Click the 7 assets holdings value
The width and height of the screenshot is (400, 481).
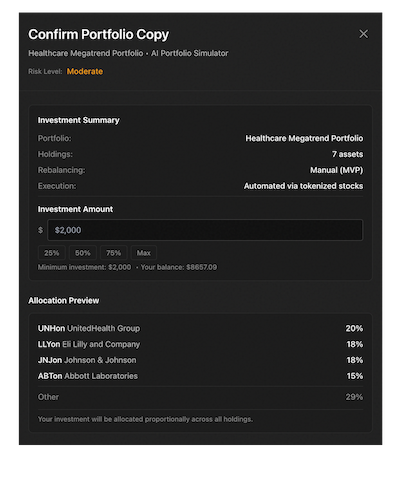pyautogui.click(x=347, y=154)
